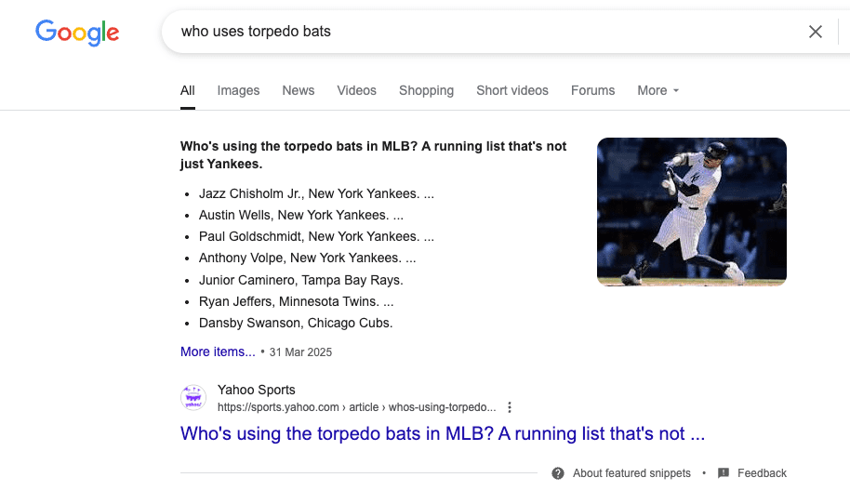
Task: Select the Anthony Volpe list item
Action: click(308, 258)
